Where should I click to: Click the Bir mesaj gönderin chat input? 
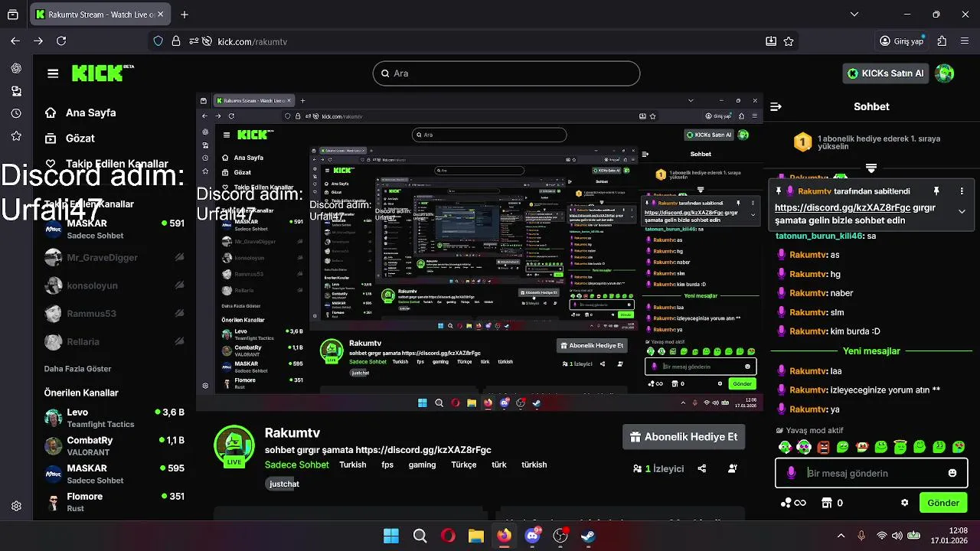(x=871, y=473)
